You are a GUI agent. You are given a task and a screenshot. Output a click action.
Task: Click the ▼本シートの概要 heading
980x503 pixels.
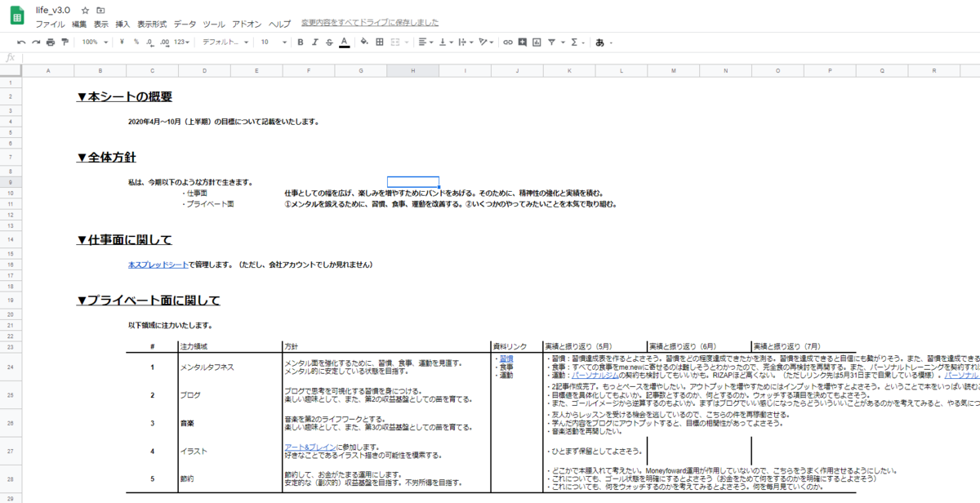[125, 96]
